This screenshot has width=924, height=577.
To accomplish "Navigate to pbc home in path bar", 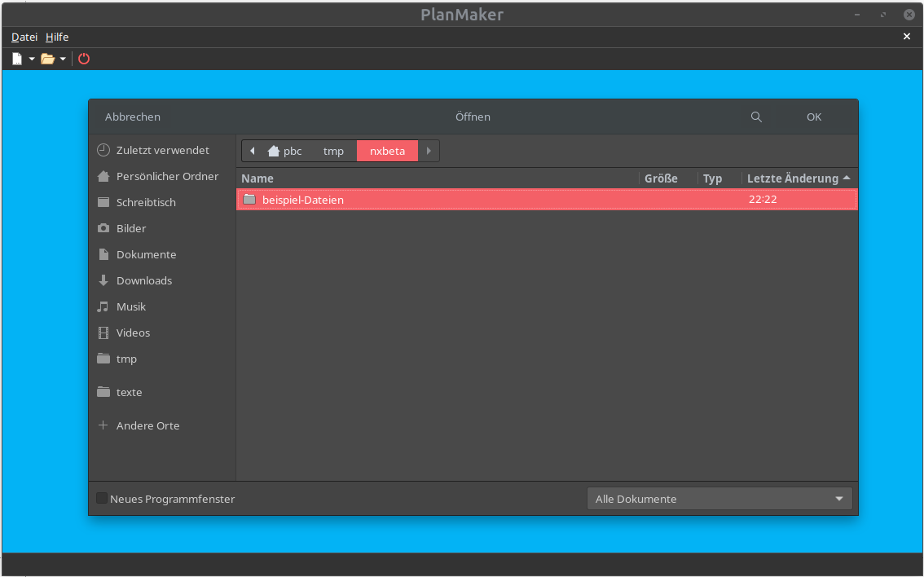I will coord(285,151).
